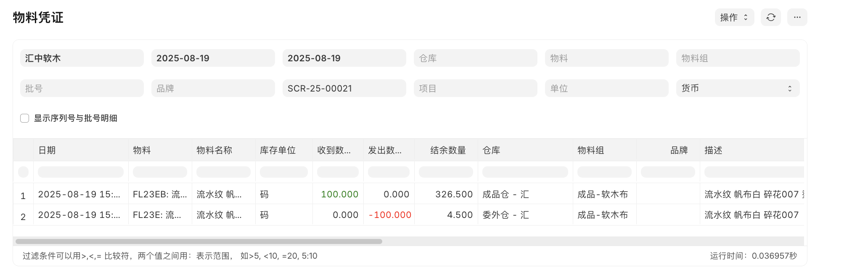Edit voucher number SCR-25-00021 field
This screenshot has height=278, width=868.
point(344,88)
